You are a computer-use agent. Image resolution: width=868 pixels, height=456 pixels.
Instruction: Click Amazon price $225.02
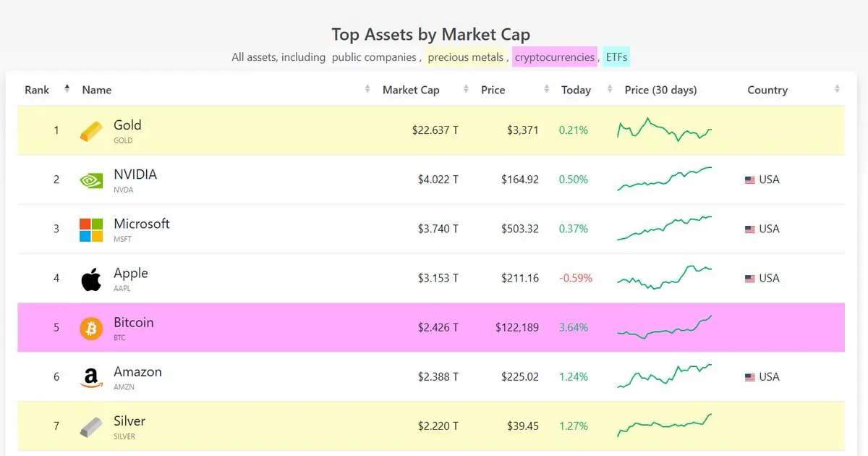[520, 376]
